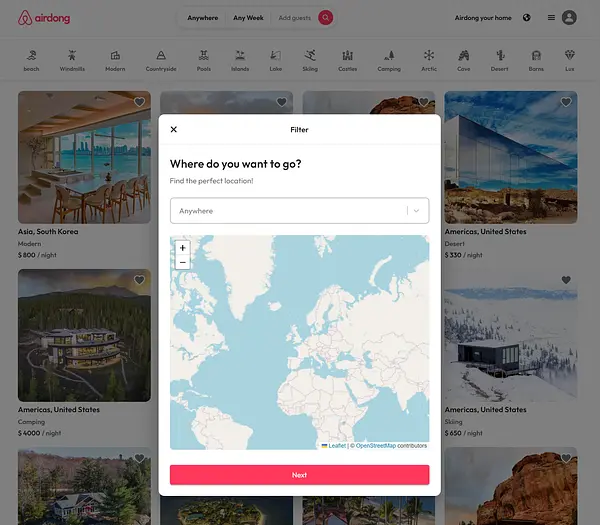This screenshot has width=600, height=525.
Task: Open the globe language icon
Action: (x=527, y=18)
